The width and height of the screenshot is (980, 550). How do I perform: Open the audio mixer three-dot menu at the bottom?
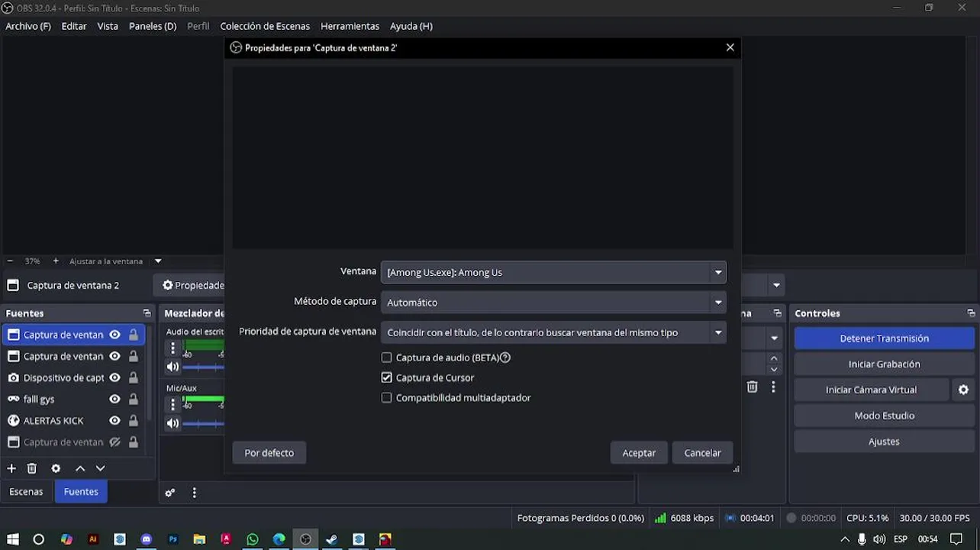pos(194,493)
